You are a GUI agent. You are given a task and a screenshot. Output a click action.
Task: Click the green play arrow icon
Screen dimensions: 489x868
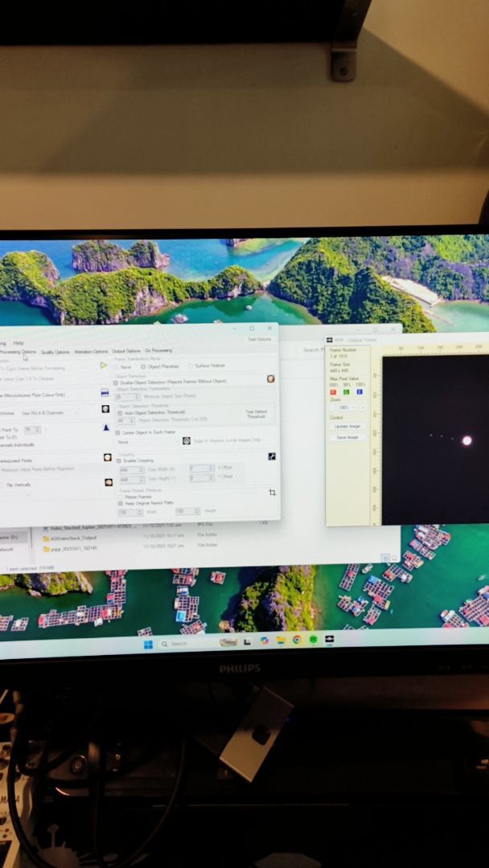point(103,366)
